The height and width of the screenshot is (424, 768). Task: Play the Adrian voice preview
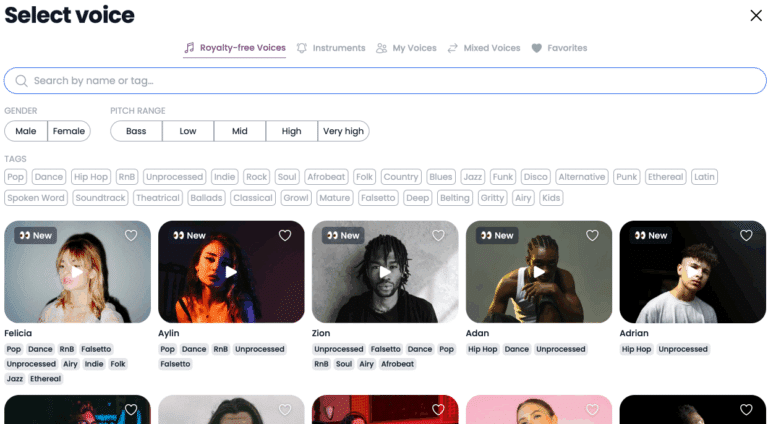click(x=693, y=272)
